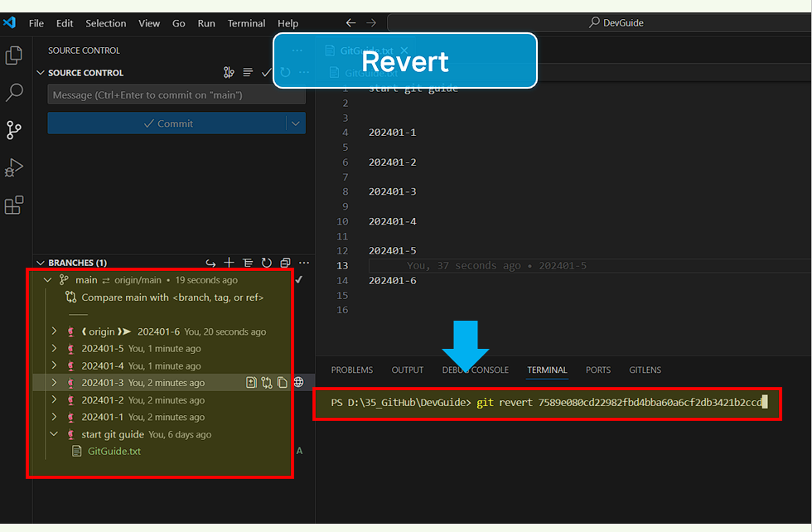Switch to the OUTPUT panel tab
This screenshot has width=812, height=532.
[408, 370]
